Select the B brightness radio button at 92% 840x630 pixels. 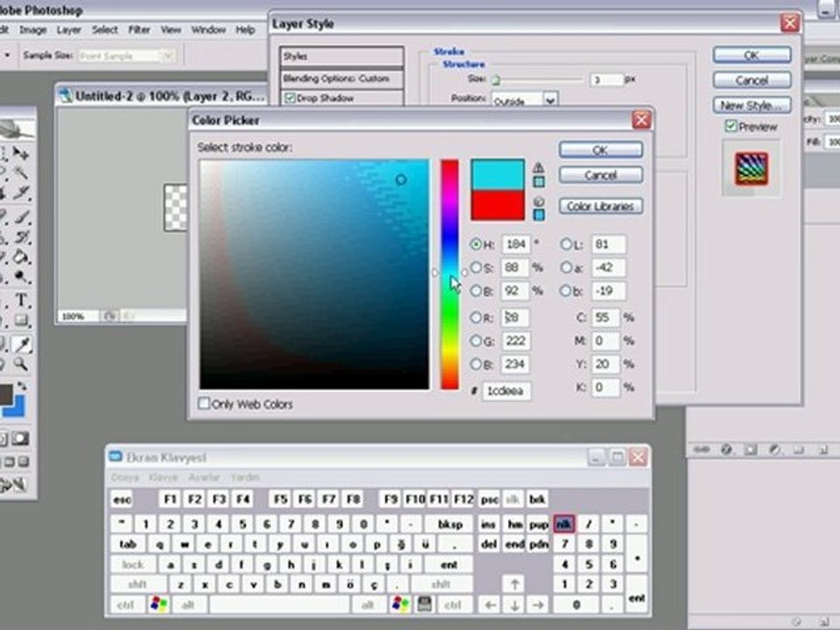pyautogui.click(x=476, y=290)
